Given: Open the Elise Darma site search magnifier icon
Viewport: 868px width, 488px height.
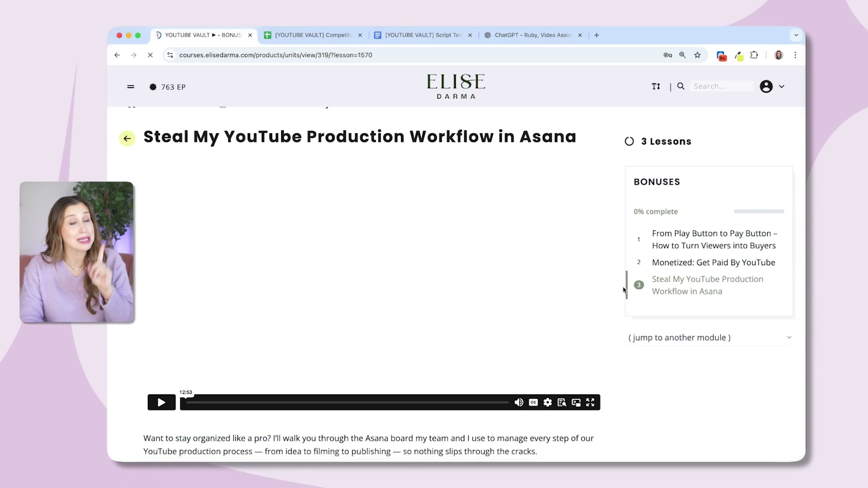Looking at the screenshot, I should [681, 86].
